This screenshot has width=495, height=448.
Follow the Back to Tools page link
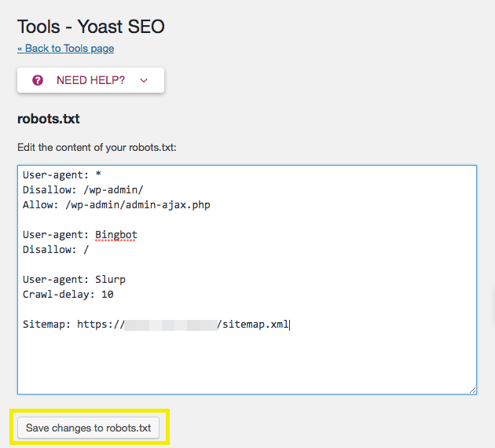(x=66, y=49)
